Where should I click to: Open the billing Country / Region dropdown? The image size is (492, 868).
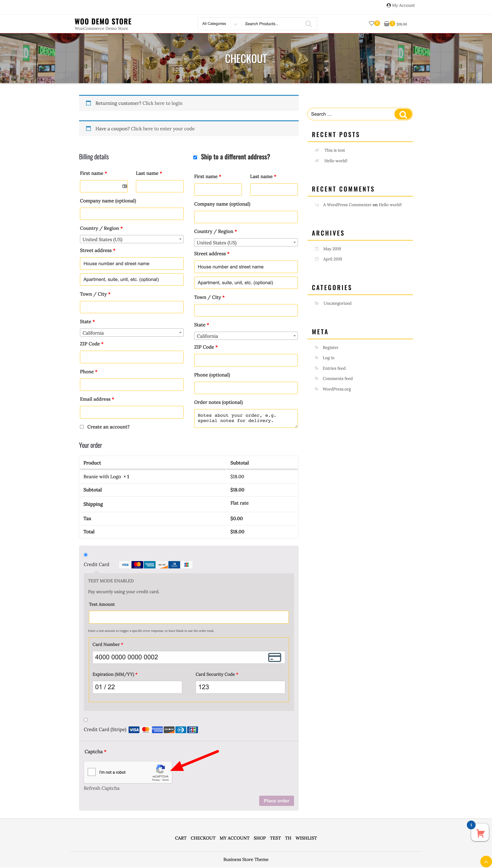click(132, 239)
